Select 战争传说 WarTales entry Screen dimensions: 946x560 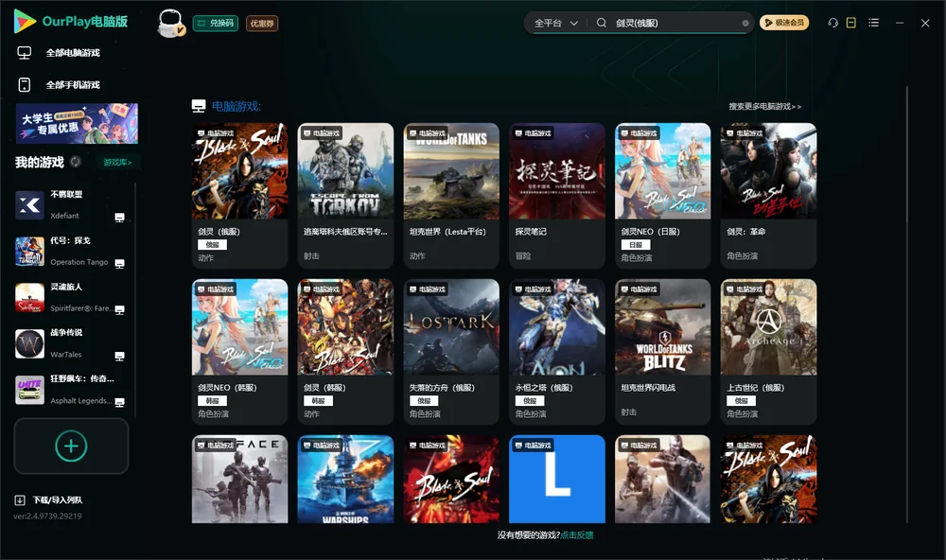(x=71, y=343)
